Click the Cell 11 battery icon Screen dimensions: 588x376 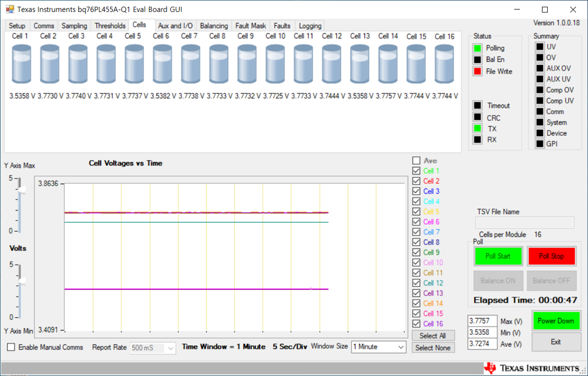pos(303,64)
